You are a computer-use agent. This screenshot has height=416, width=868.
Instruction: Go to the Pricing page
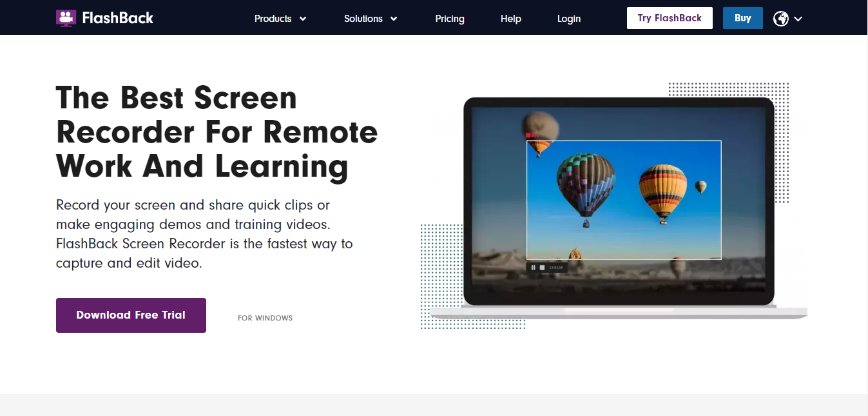click(450, 19)
